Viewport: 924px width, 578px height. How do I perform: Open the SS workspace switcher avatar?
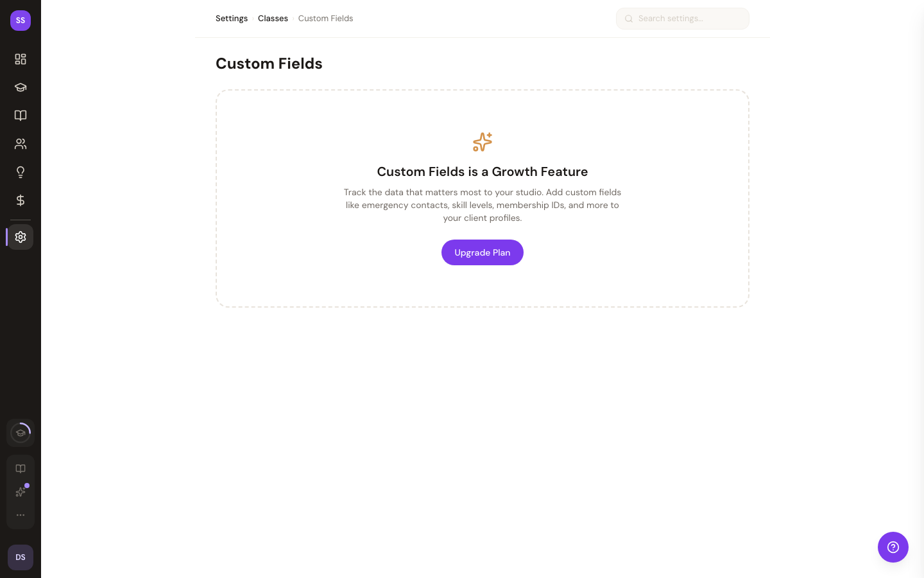click(21, 21)
